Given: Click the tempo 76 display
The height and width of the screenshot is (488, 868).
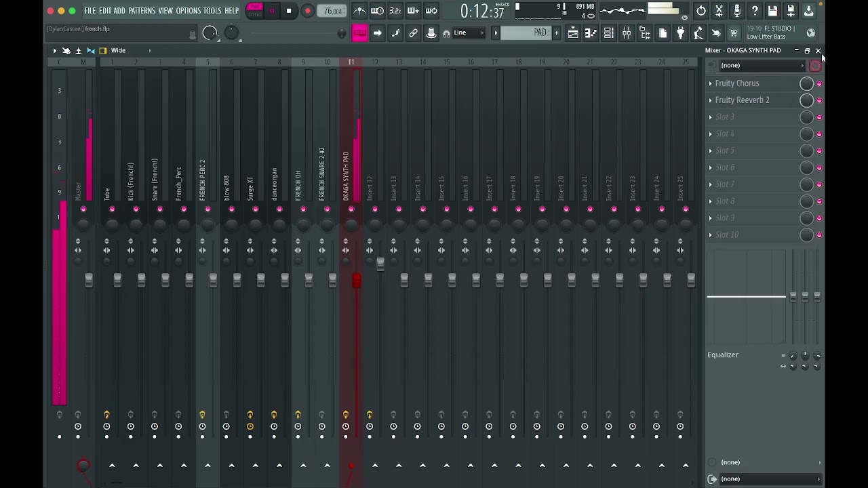Looking at the screenshot, I should coord(333,11).
